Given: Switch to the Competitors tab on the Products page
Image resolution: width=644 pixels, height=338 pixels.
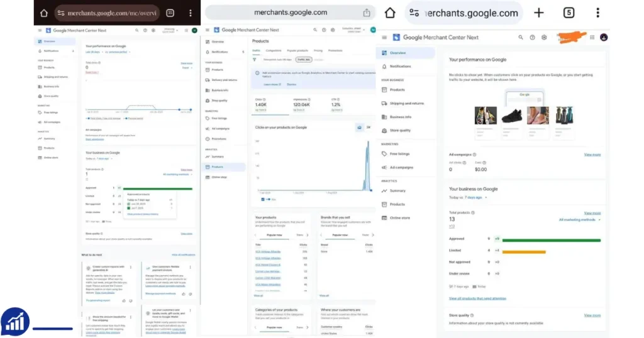Looking at the screenshot, I should tap(274, 51).
